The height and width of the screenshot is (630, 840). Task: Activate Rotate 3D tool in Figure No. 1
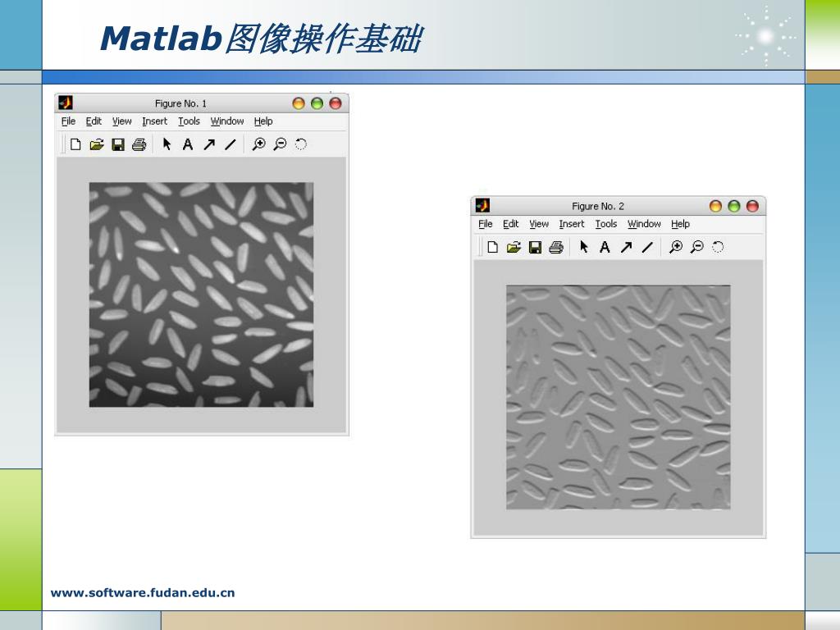[301, 144]
